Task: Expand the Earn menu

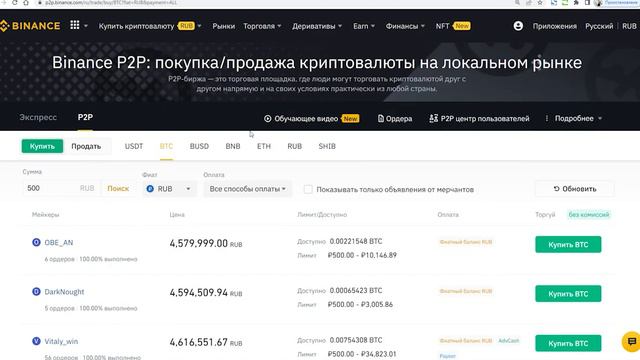Action: (x=364, y=26)
